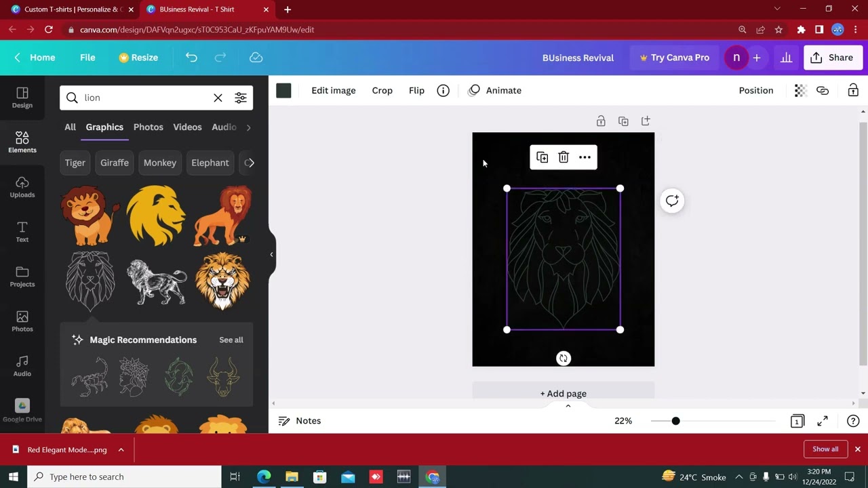The width and height of the screenshot is (868, 488).
Task: Open the Audio panel in sidebar
Action: 22,366
